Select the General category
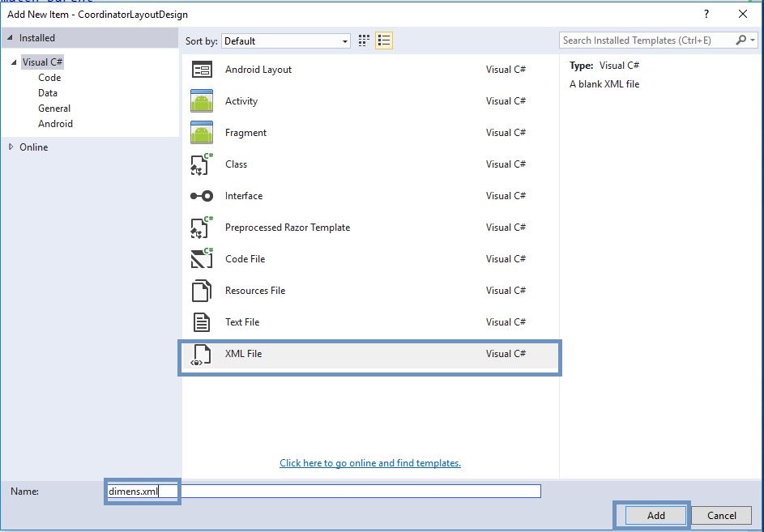 click(x=54, y=109)
